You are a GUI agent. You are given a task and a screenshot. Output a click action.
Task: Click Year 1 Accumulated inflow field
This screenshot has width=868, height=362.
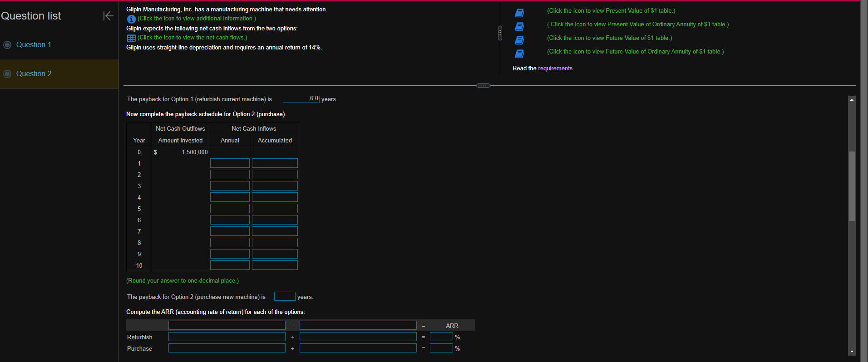click(275, 163)
